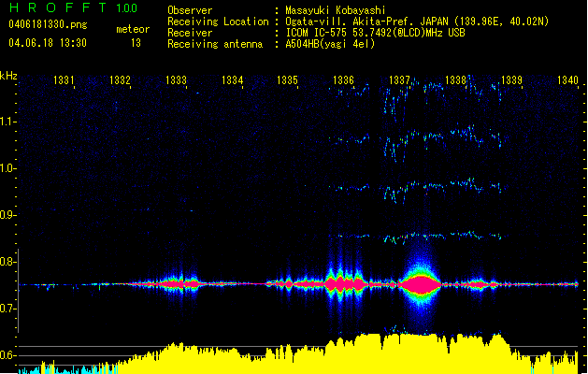This screenshot has width=588, height=374.
Task: Click the 1336 time marker
Action: pyautogui.click(x=343, y=80)
